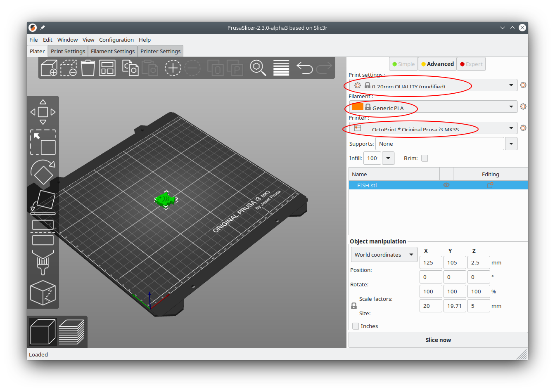Toggle visibility of FISH.stl with eye icon
This screenshot has width=555, height=392.
[446, 185]
